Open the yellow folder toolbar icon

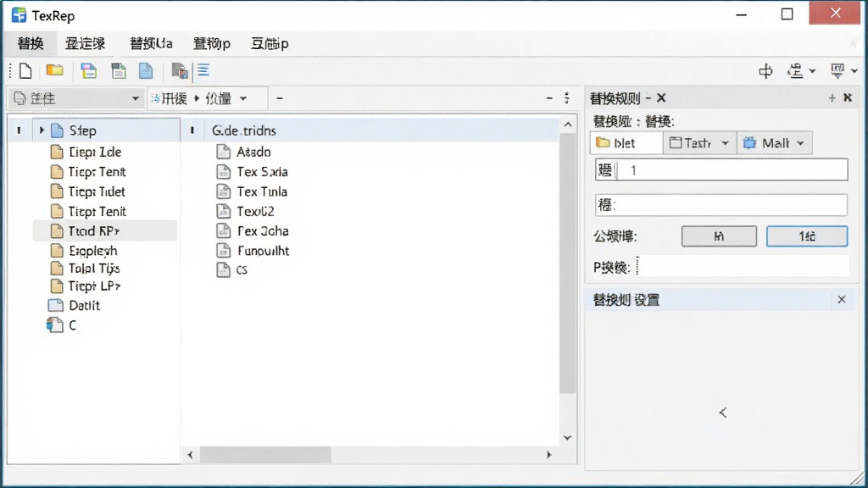[x=54, y=70]
